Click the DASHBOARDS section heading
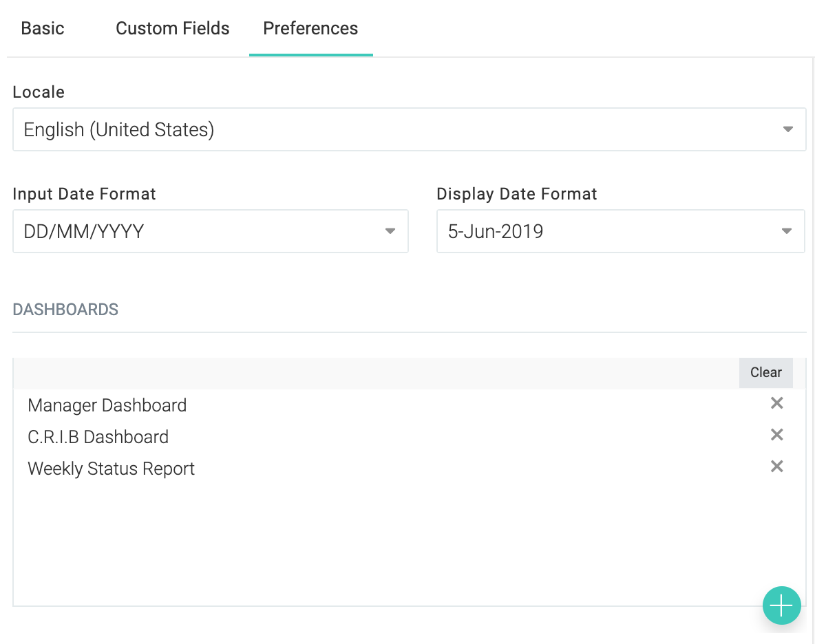 (x=65, y=310)
